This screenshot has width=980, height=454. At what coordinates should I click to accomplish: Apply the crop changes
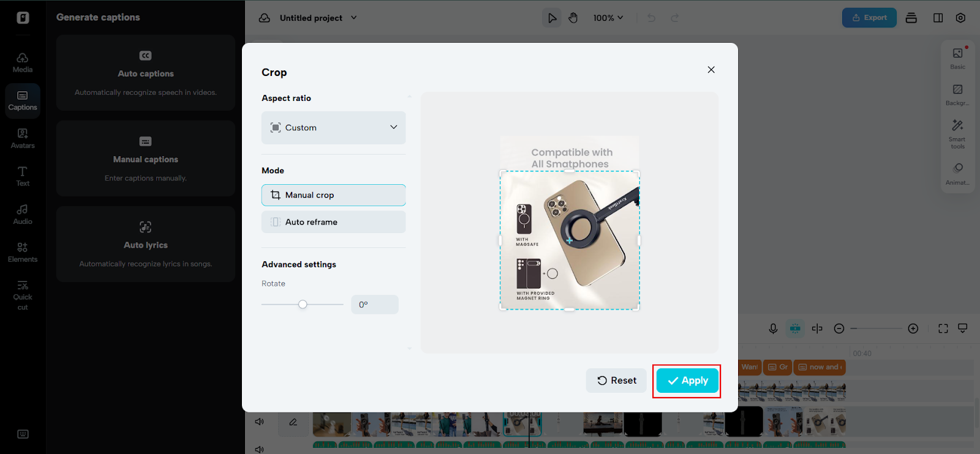click(687, 381)
